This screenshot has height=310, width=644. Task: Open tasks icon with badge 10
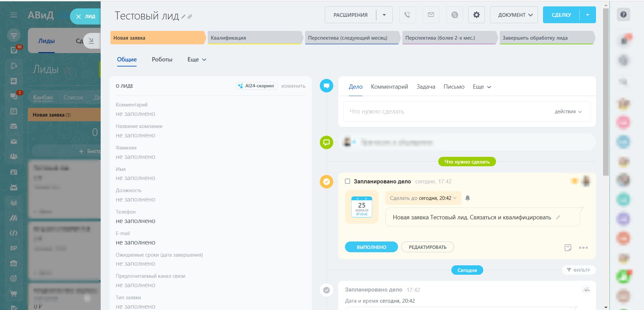(14, 50)
